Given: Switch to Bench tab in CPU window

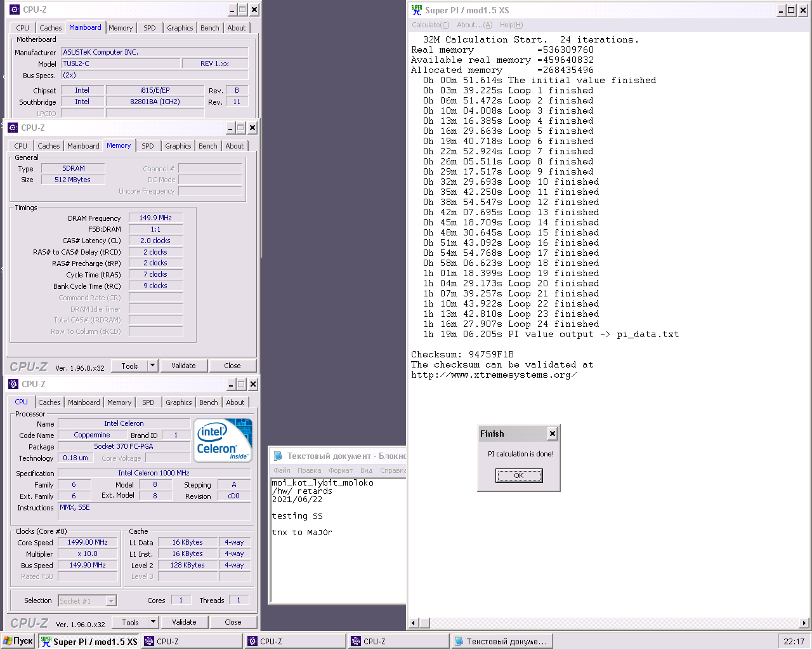Looking at the screenshot, I should [209, 402].
